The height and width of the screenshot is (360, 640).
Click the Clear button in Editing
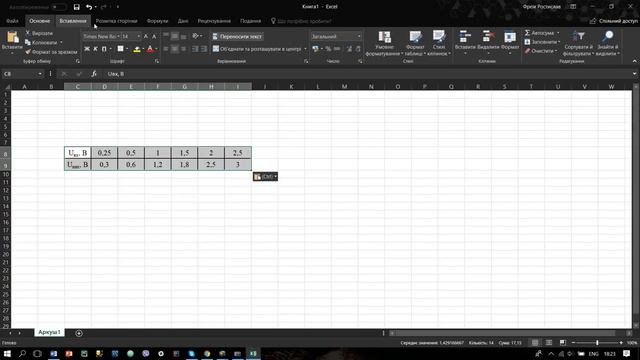point(540,51)
